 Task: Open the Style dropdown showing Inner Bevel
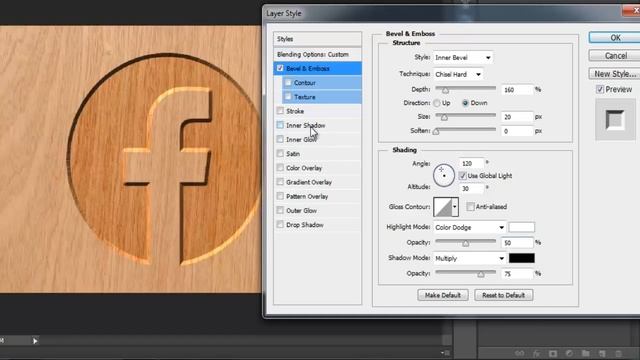tap(462, 58)
